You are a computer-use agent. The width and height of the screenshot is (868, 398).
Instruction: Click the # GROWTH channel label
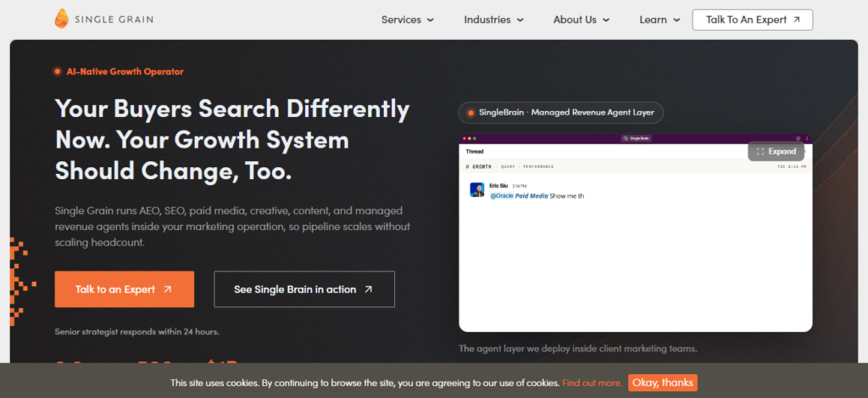[478, 166]
